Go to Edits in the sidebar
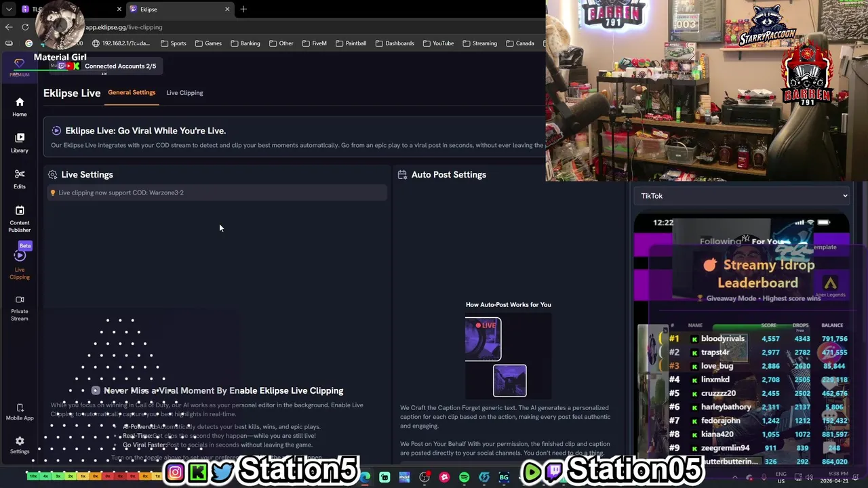868x488 pixels. 20,180
